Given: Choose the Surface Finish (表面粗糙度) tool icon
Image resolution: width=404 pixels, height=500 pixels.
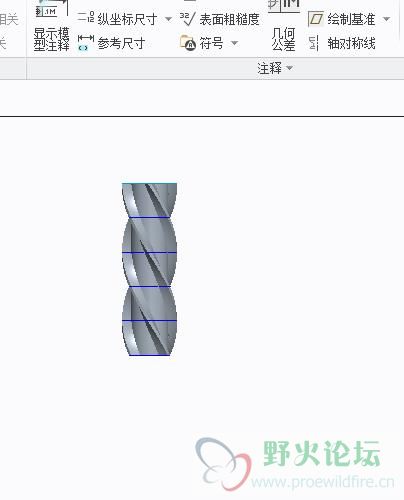Looking at the screenshot, I should point(187,19).
